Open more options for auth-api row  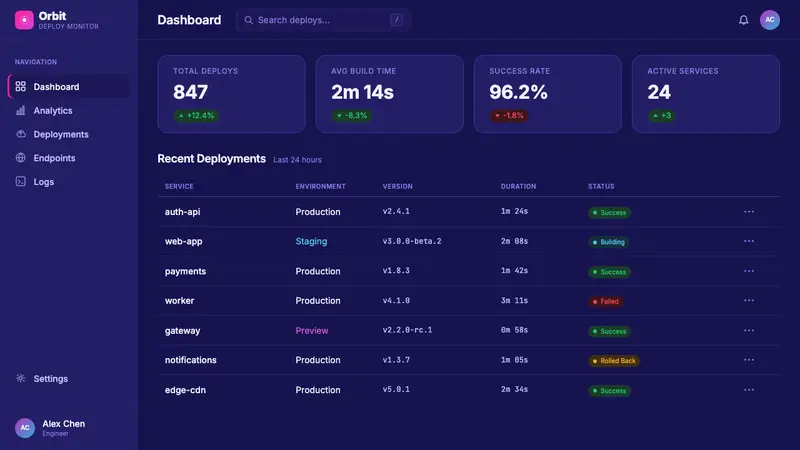pos(748,211)
